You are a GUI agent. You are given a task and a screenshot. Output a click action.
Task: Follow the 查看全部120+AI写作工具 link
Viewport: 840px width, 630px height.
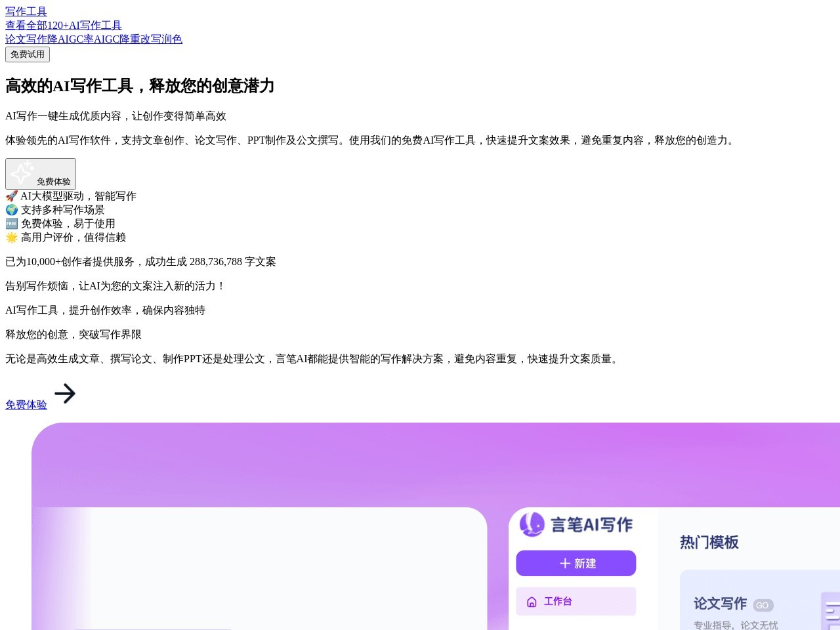[63, 25]
